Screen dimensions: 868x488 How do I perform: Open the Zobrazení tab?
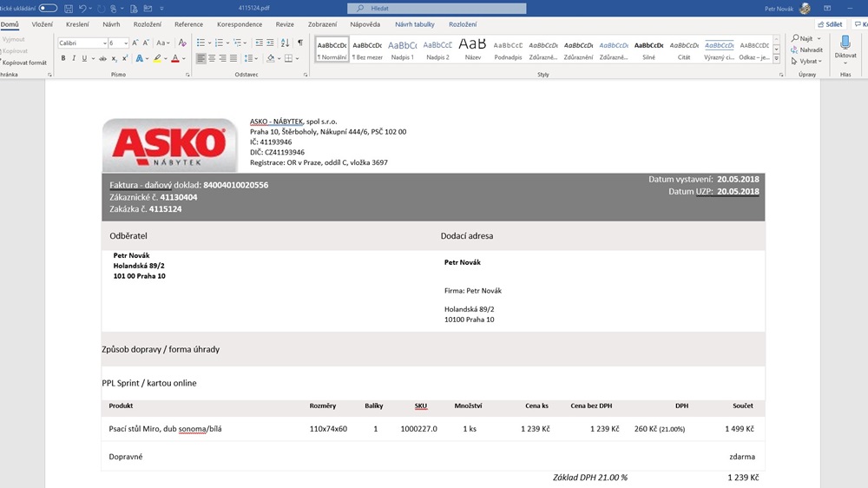pos(322,24)
